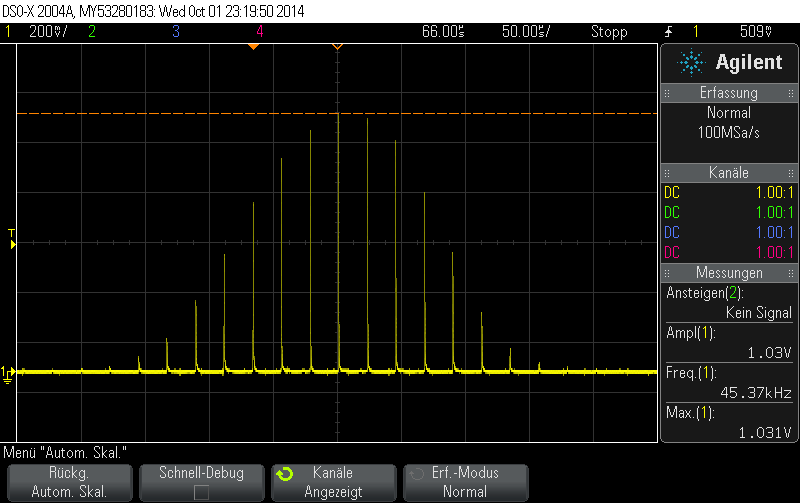The width and height of the screenshot is (800, 503).
Task: Click the green rotate icon beside Kanäle
Action: coord(285,474)
